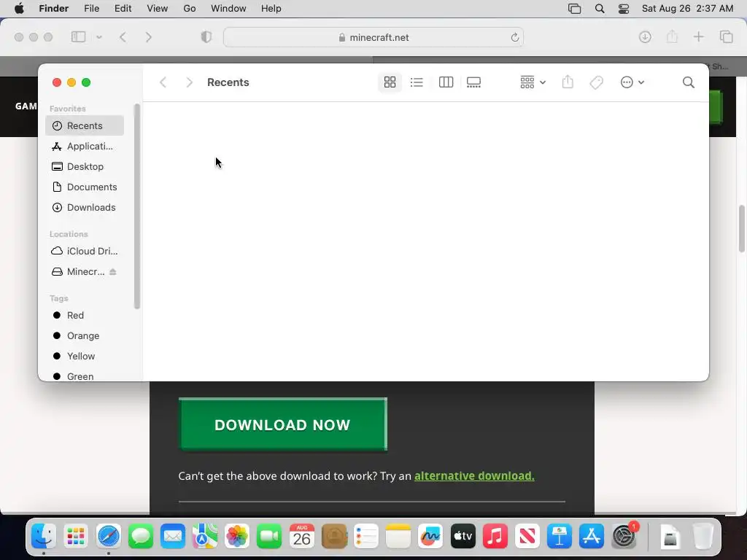Open the View menu

(x=158, y=9)
